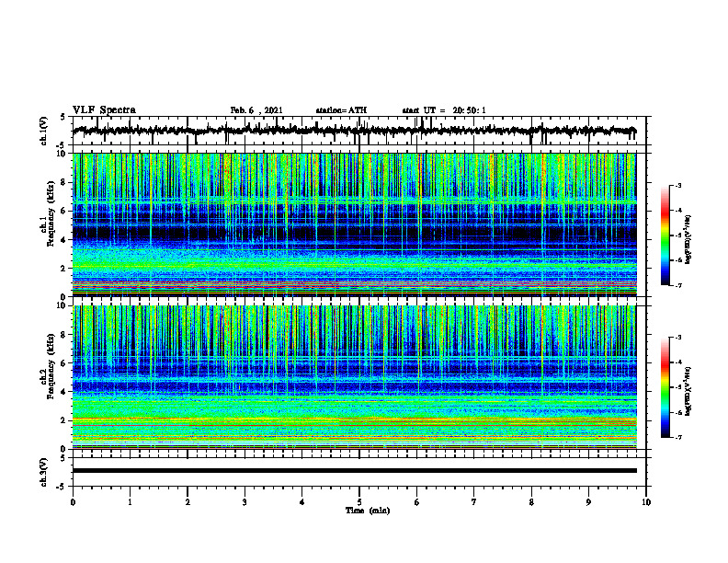Screen dimensions: 728x563
Task: Click time axis tick label "1"
Action: click(x=130, y=502)
